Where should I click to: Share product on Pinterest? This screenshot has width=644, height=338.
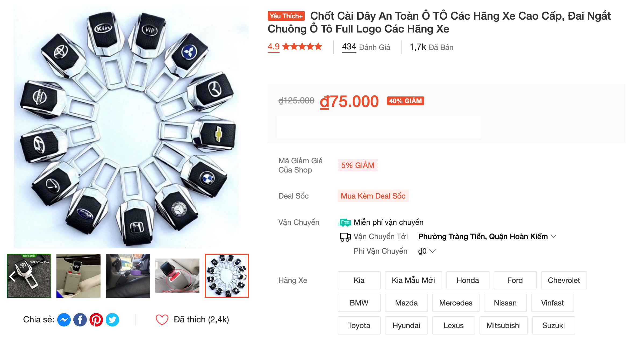tap(96, 320)
